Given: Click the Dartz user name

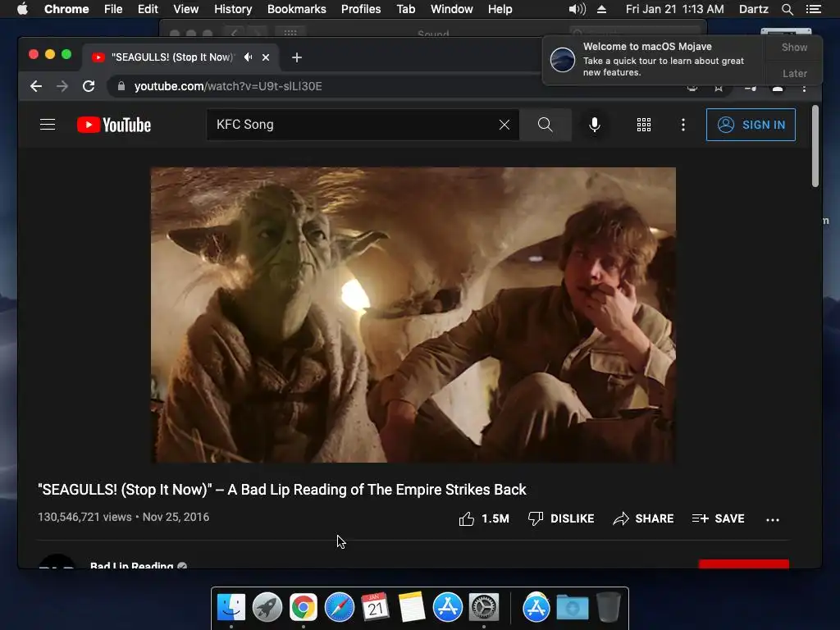Looking at the screenshot, I should point(753,9).
